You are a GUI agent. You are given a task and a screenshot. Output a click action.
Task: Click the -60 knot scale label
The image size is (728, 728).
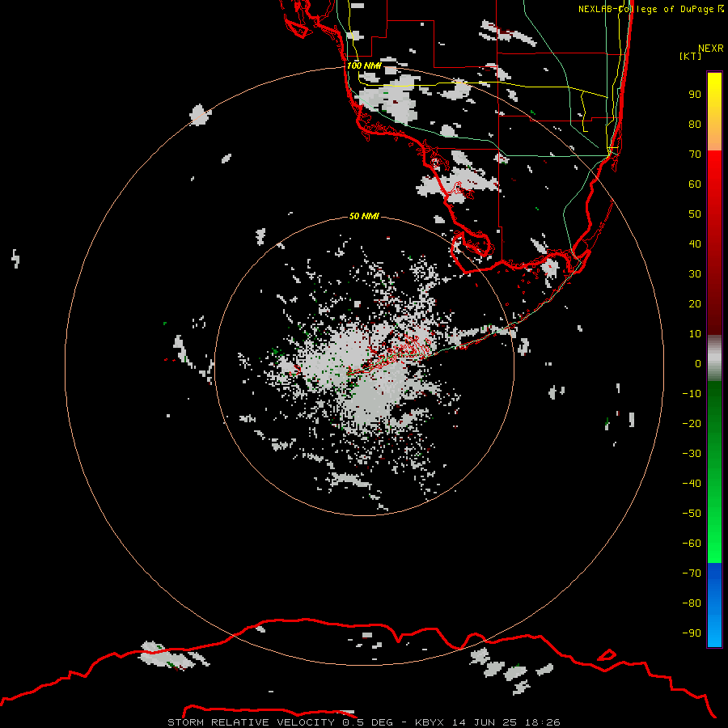coord(692,544)
